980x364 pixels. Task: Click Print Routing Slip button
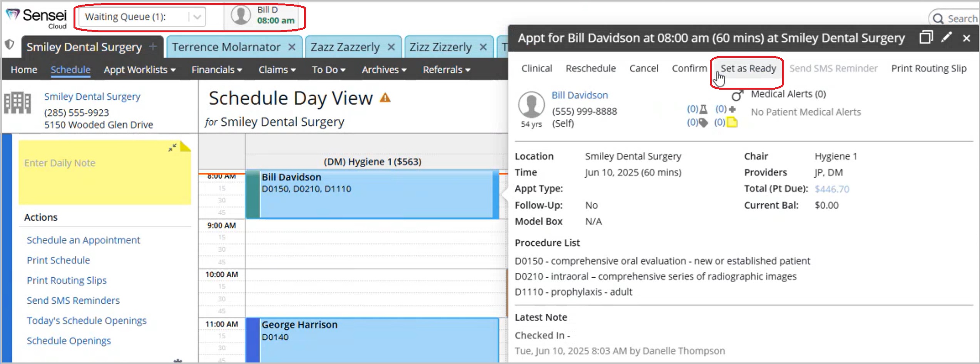pyautogui.click(x=929, y=68)
